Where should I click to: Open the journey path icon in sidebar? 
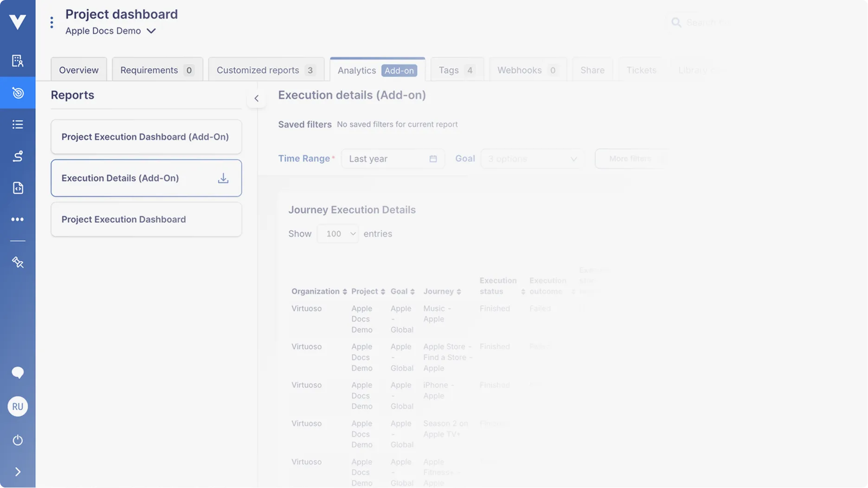pos(18,156)
